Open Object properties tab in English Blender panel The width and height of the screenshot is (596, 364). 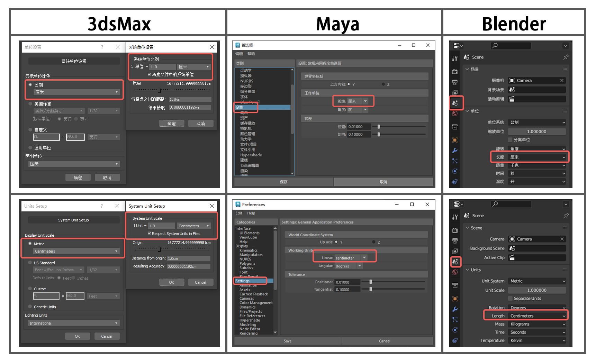(455, 299)
